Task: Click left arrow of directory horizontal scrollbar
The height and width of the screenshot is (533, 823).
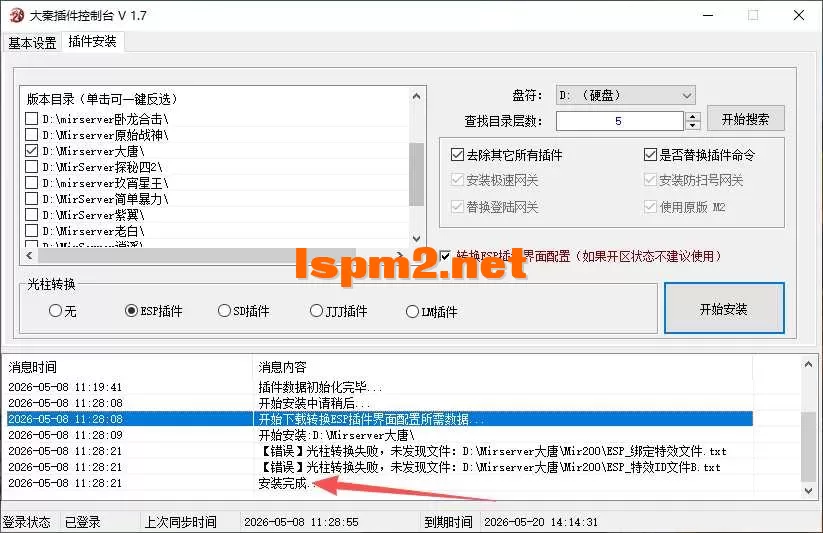Action: 29,256
